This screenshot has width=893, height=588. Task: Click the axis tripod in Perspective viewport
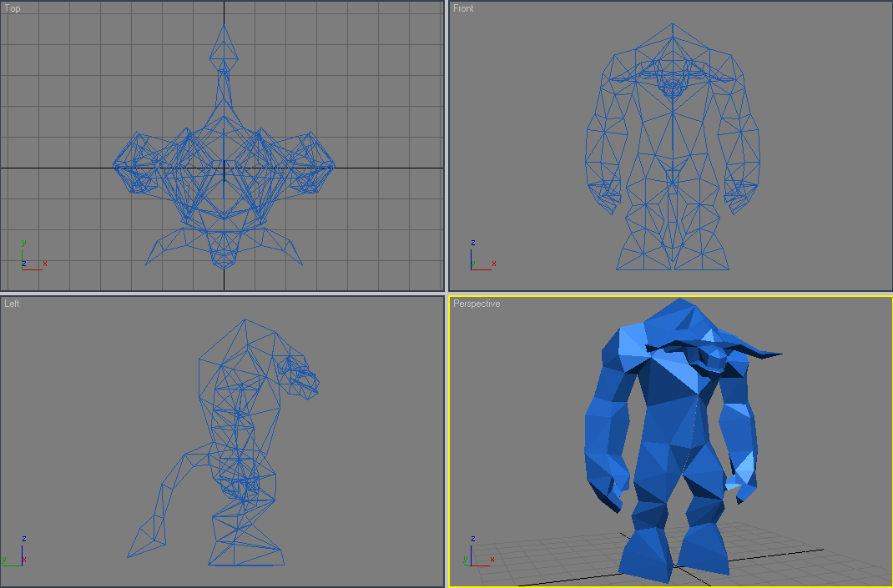[479, 551]
